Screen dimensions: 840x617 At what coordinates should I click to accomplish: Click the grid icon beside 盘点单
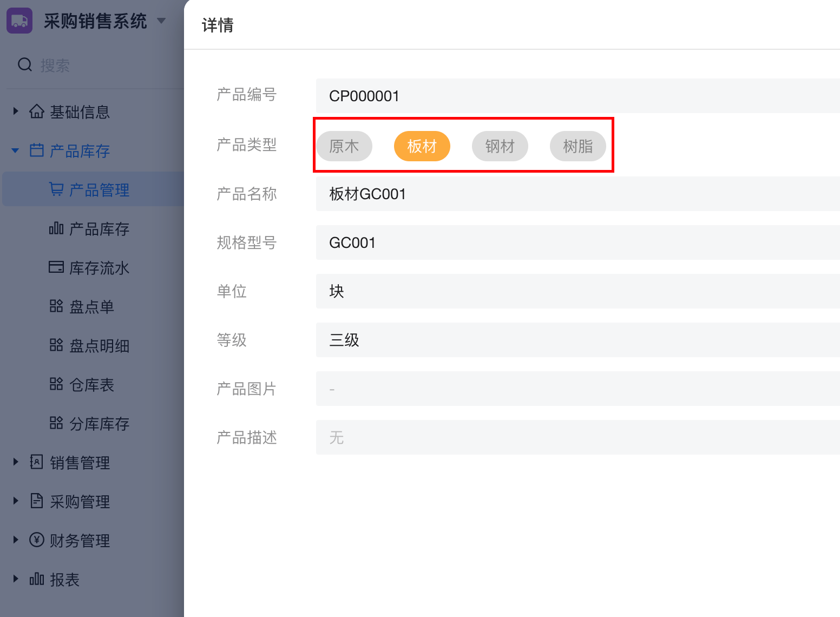pyautogui.click(x=56, y=306)
